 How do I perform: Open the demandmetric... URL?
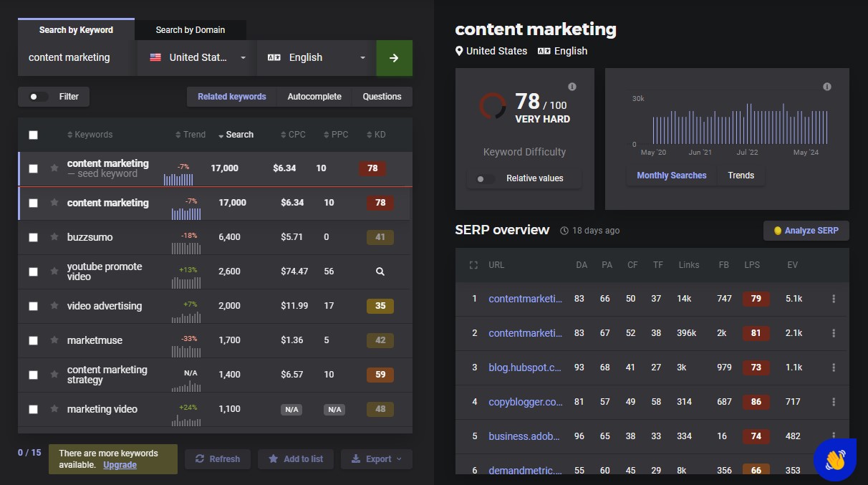[526, 471]
